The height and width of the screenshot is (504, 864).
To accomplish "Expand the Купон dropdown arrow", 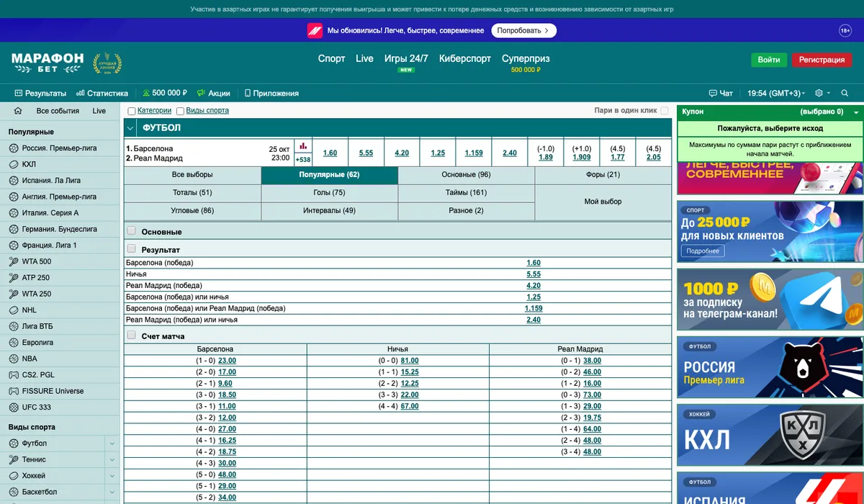I will click(856, 112).
